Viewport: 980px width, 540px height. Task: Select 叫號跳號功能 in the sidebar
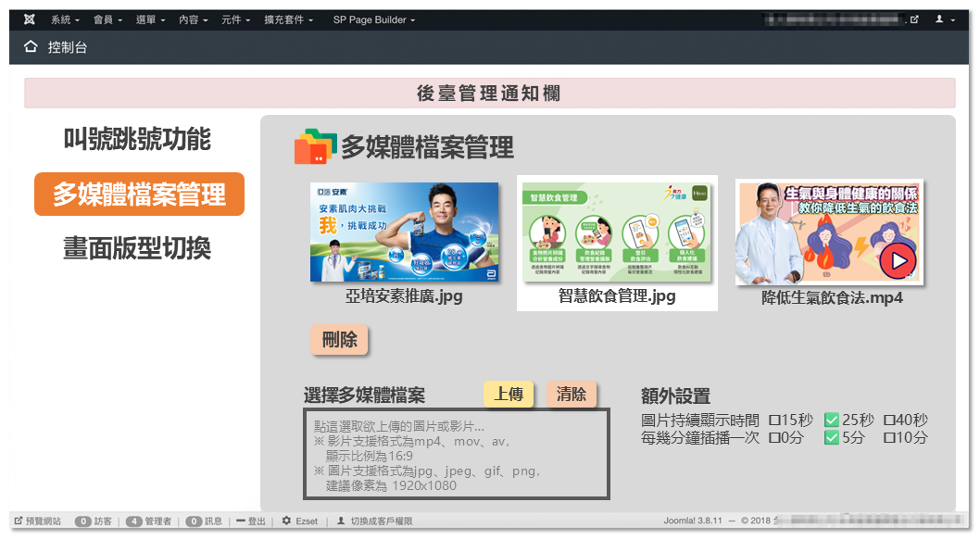coord(137,139)
